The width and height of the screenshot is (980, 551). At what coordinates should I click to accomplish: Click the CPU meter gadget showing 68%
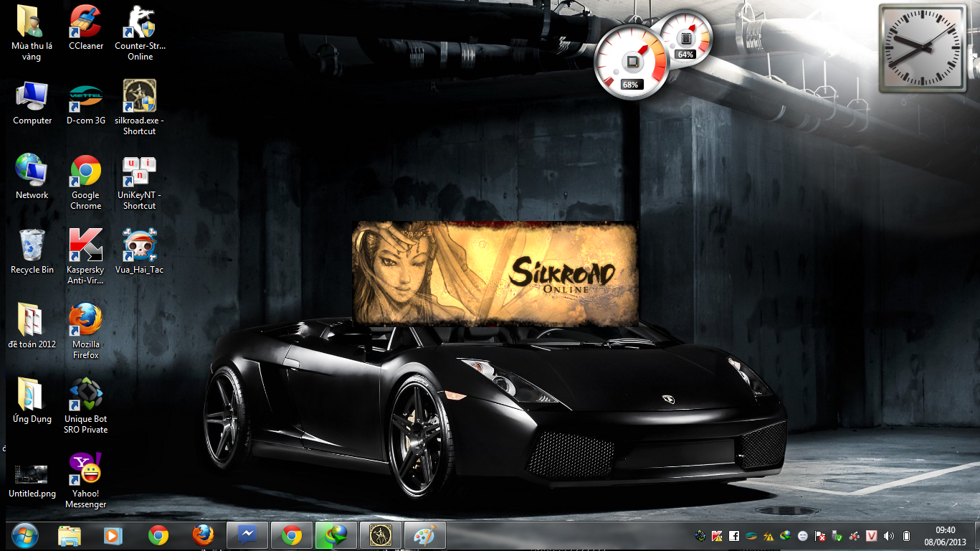[632, 63]
